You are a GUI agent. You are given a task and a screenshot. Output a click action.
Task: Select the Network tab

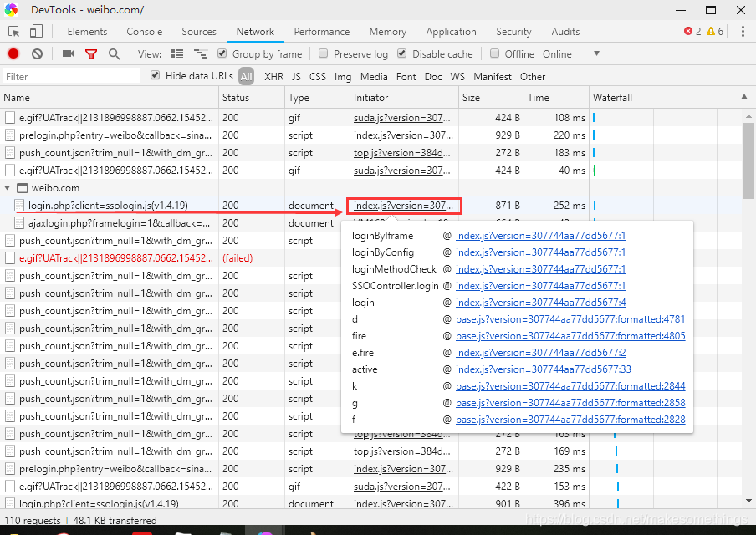point(255,32)
